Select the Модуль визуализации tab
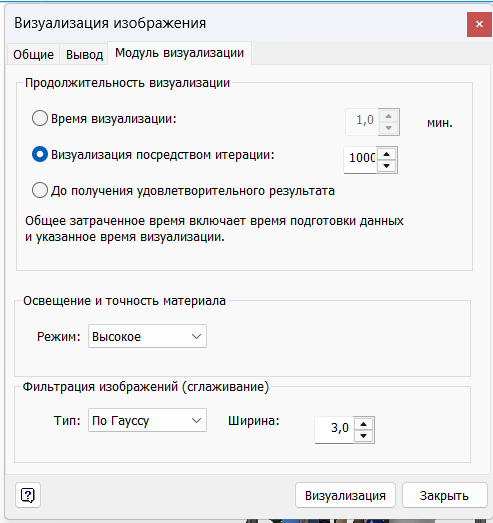This screenshot has width=493, height=523. tap(179, 53)
